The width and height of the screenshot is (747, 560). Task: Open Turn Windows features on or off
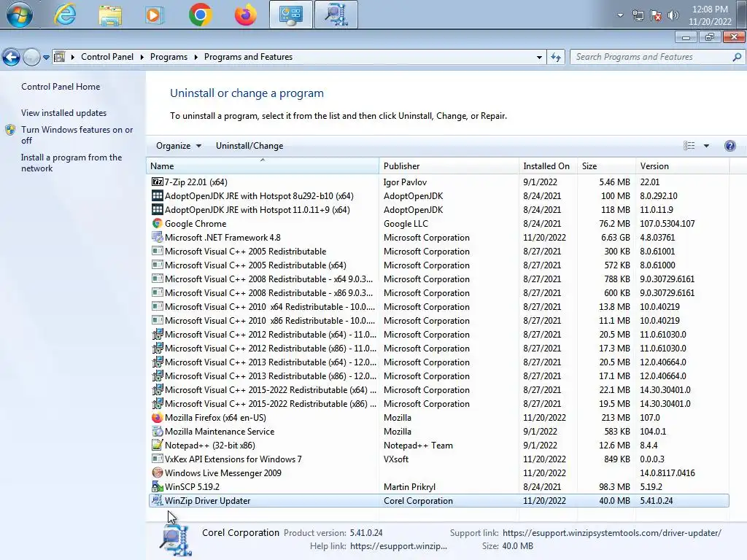(77, 135)
